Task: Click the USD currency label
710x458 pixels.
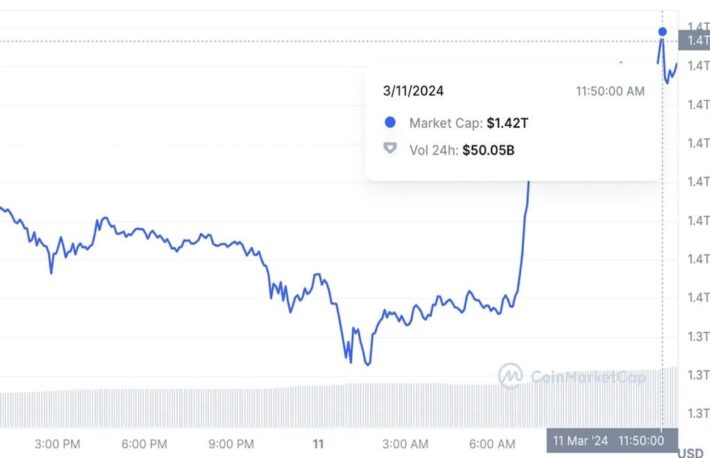Action: [691, 453]
